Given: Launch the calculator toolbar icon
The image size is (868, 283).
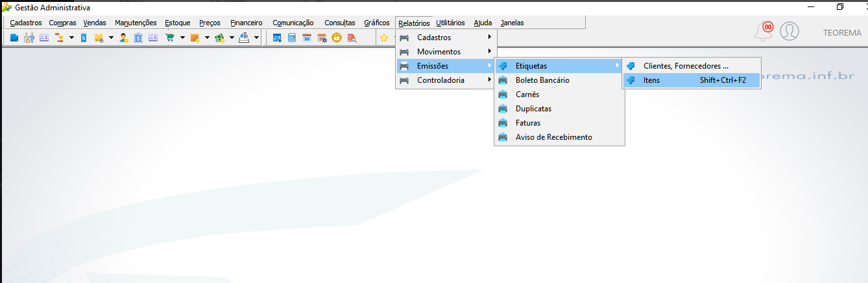Looking at the screenshot, I should [x=292, y=38].
